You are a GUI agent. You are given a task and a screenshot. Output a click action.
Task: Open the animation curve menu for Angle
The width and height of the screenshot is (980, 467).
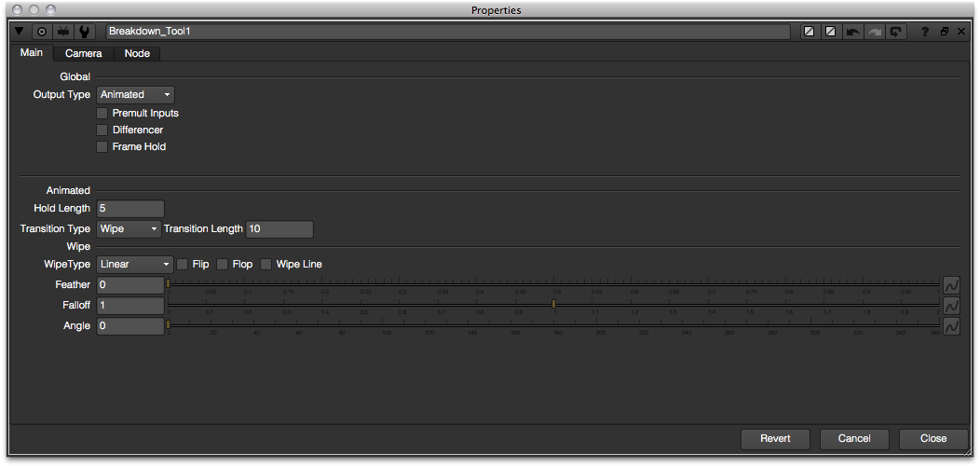click(x=952, y=326)
